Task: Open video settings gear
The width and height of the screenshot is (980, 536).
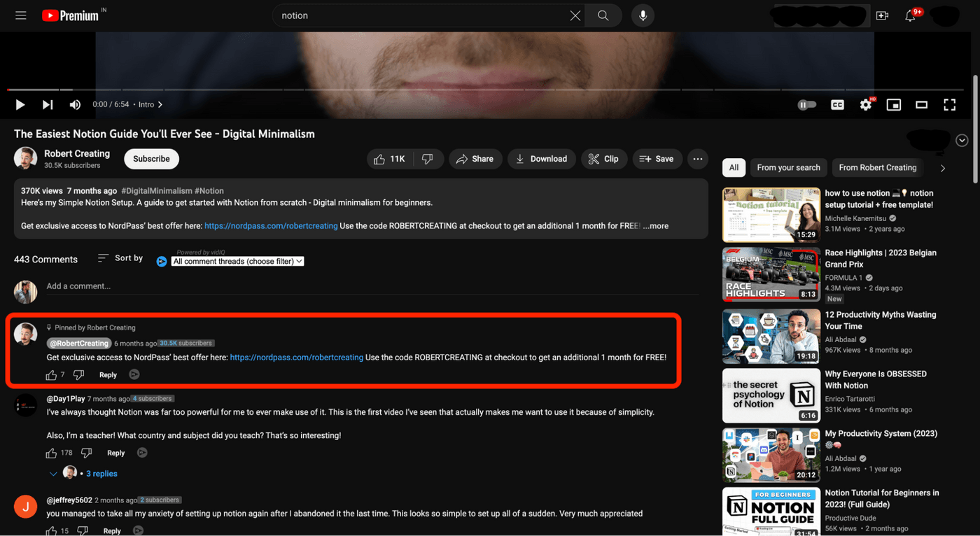Action: click(866, 105)
